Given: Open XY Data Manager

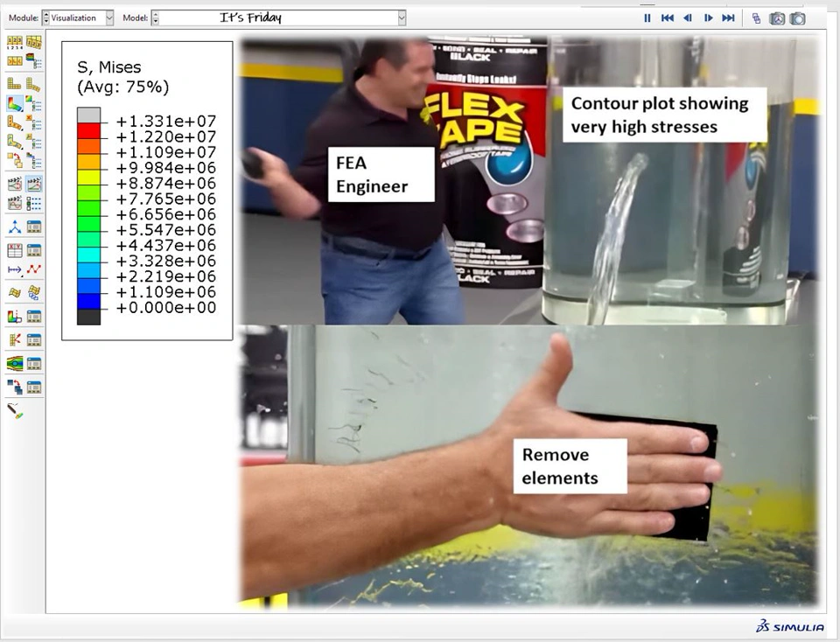Looking at the screenshot, I should [x=34, y=250].
